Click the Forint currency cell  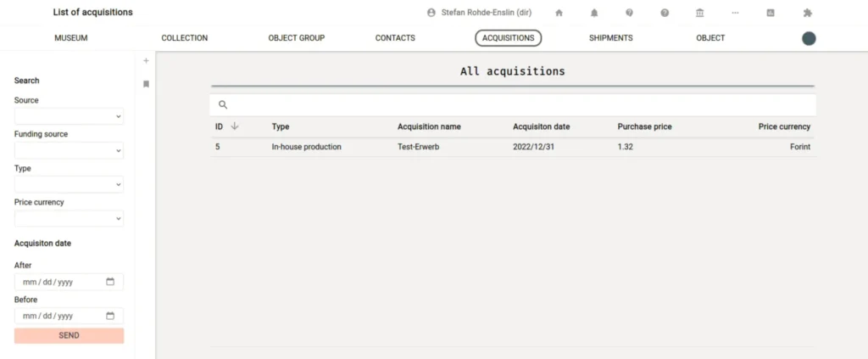(x=800, y=148)
